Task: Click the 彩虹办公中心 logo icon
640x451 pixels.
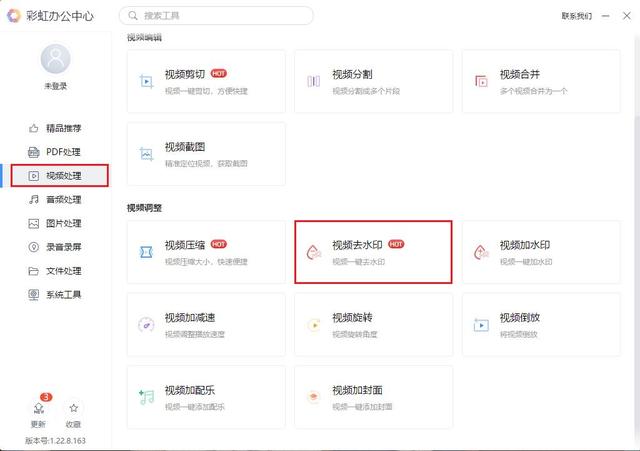Action: pyautogui.click(x=13, y=16)
